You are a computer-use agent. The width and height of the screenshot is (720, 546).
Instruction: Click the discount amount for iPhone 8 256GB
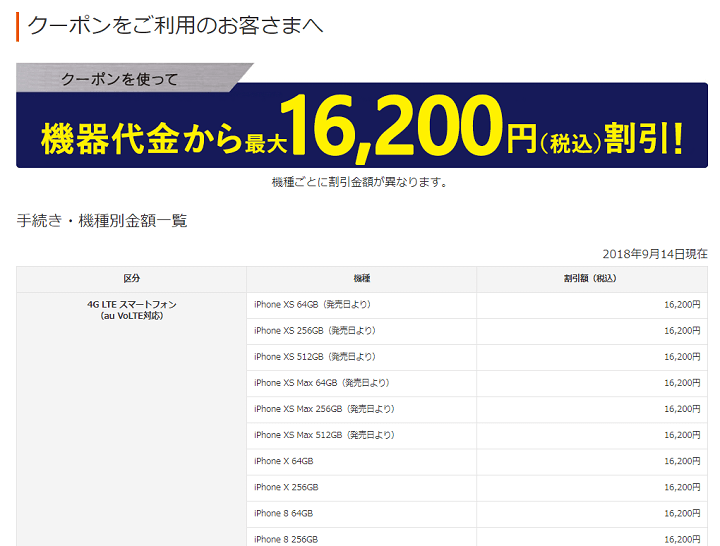[x=682, y=540]
